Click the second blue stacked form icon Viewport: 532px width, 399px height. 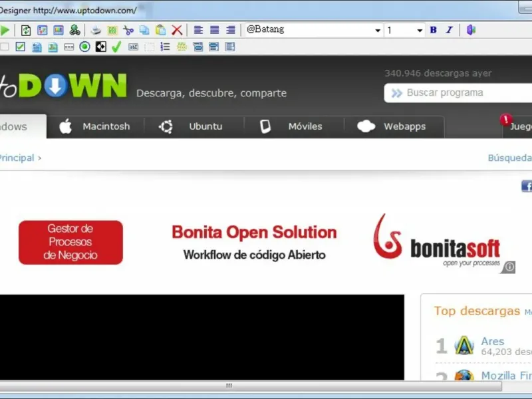[213, 47]
